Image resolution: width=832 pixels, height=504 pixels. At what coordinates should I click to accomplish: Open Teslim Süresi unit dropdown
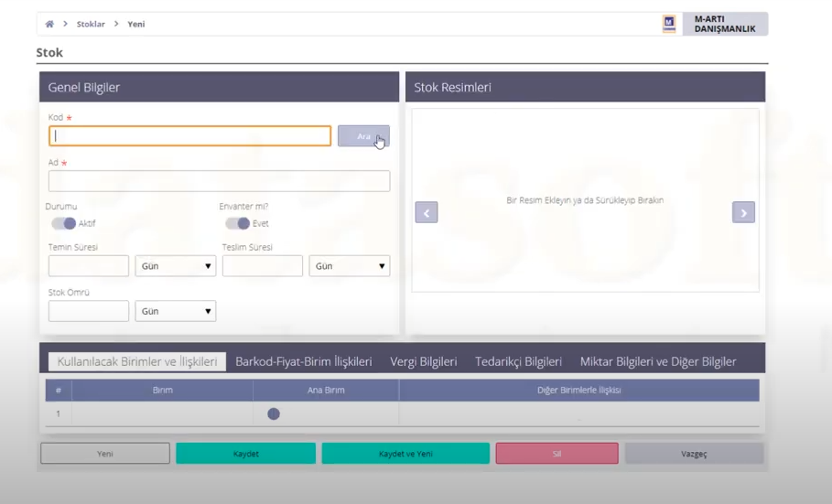coord(349,266)
